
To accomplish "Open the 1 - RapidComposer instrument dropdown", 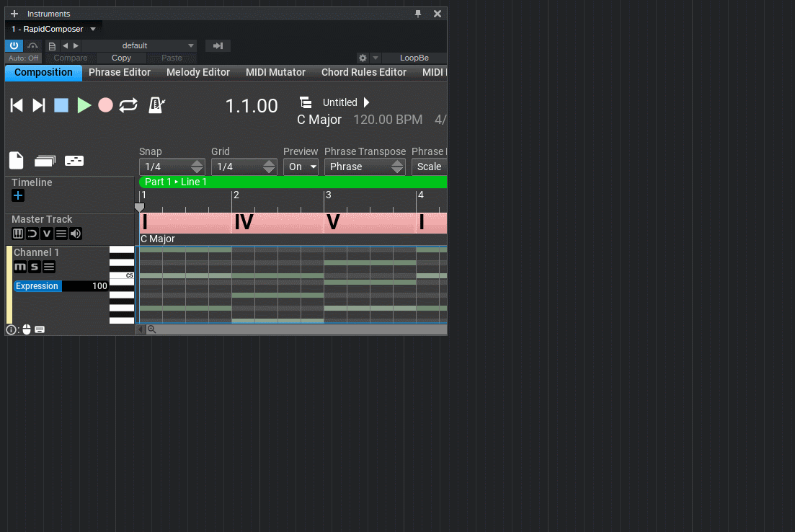I will 54,29.
